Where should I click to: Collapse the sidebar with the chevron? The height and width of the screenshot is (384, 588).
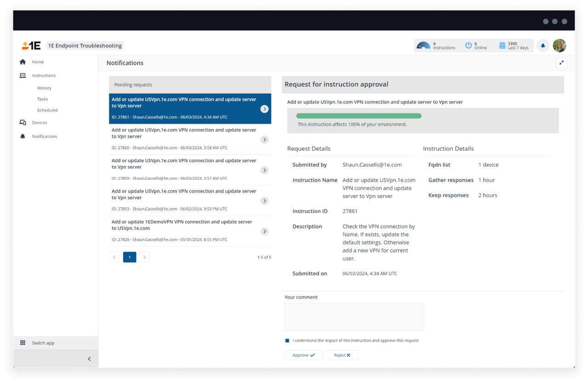point(89,359)
